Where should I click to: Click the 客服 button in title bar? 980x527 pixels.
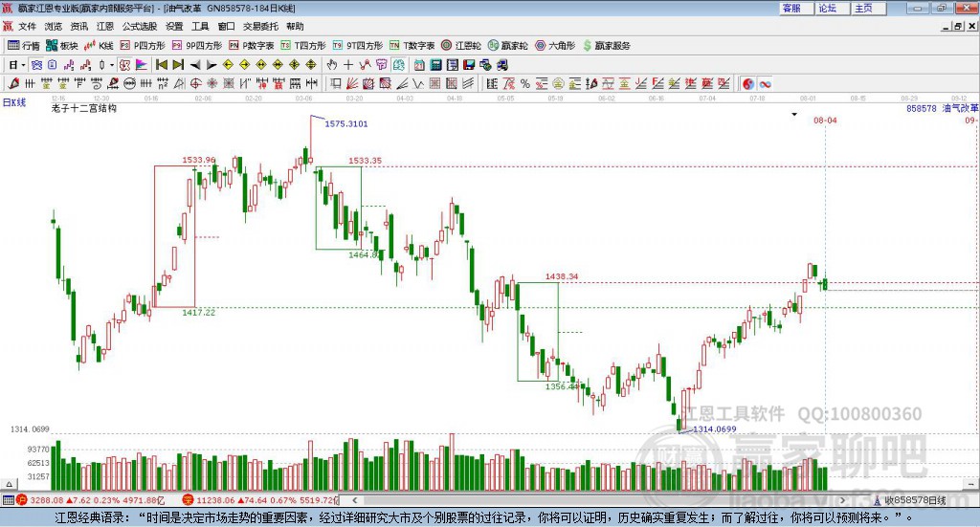tap(795, 8)
